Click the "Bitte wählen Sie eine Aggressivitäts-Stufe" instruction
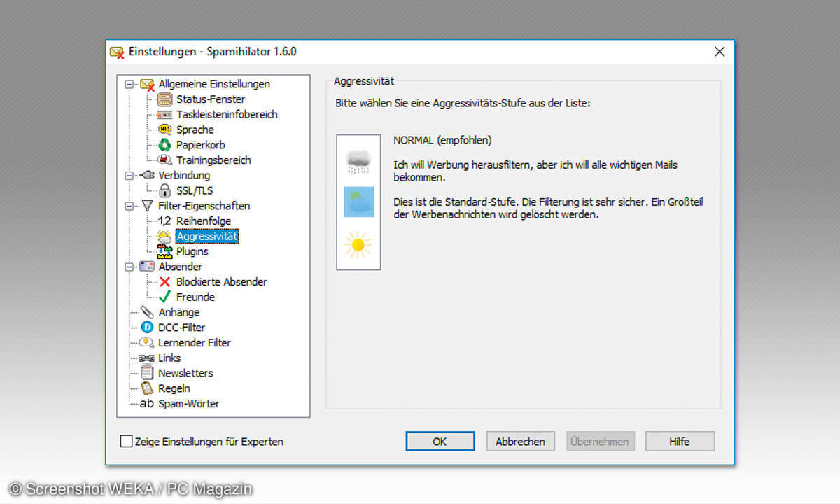Screen dimensions: 840x504 tap(463, 104)
